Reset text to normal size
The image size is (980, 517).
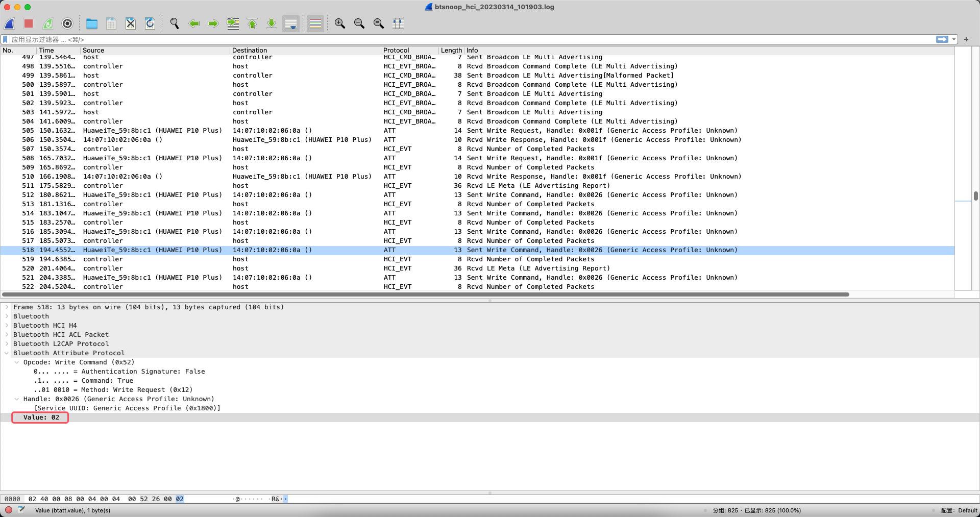[x=379, y=23]
